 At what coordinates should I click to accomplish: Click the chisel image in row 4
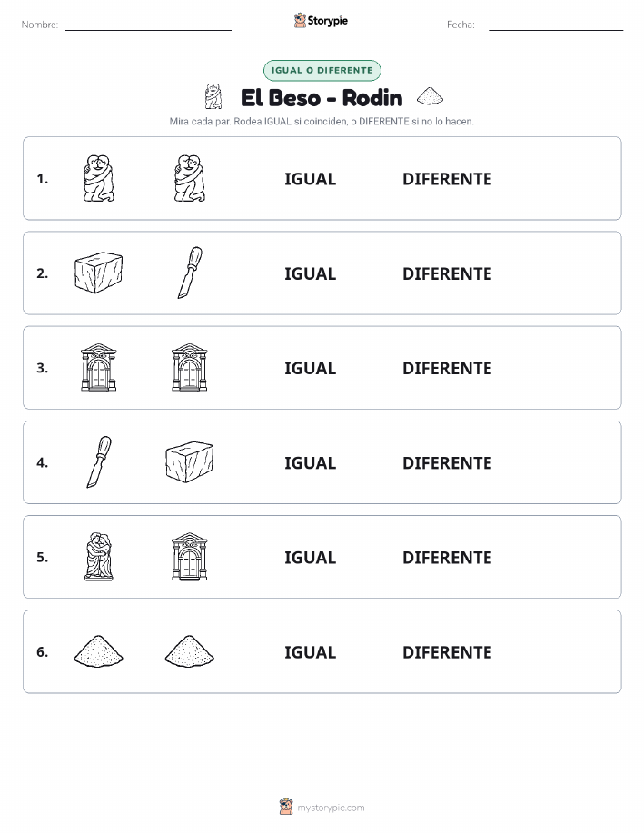tap(99, 462)
